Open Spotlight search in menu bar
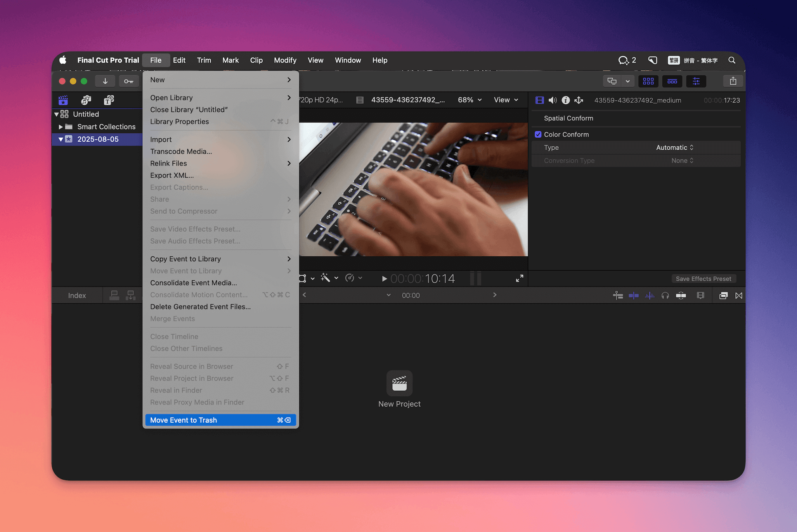 coord(732,60)
